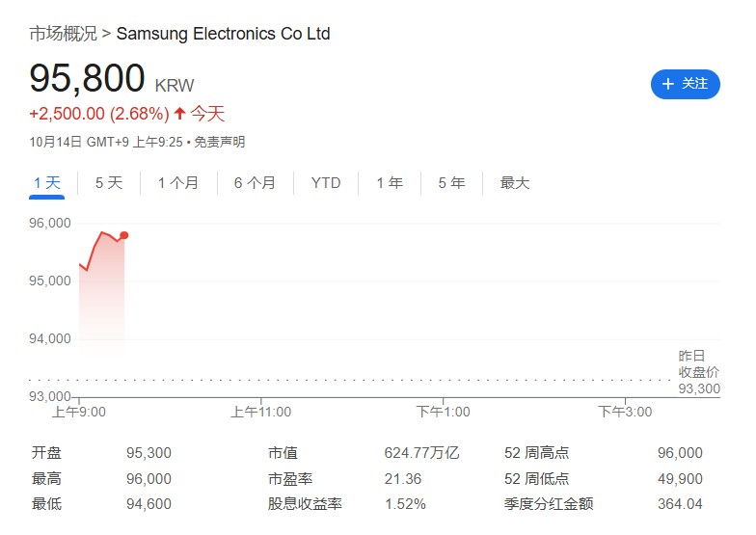
Task: Click the 52 周高点 label
Action: click(x=536, y=453)
